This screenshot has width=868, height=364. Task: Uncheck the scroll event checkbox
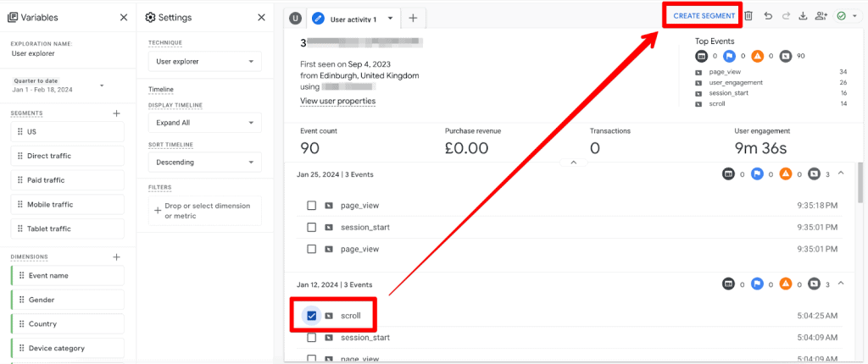pyautogui.click(x=312, y=316)
